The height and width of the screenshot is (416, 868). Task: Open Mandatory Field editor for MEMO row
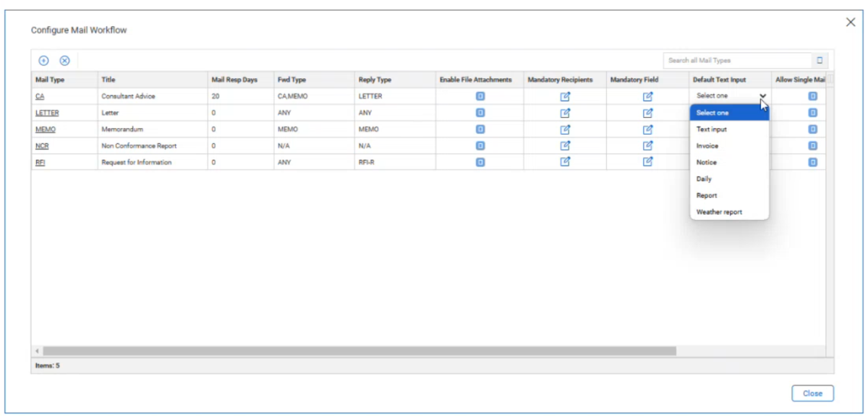pos(648,129)
